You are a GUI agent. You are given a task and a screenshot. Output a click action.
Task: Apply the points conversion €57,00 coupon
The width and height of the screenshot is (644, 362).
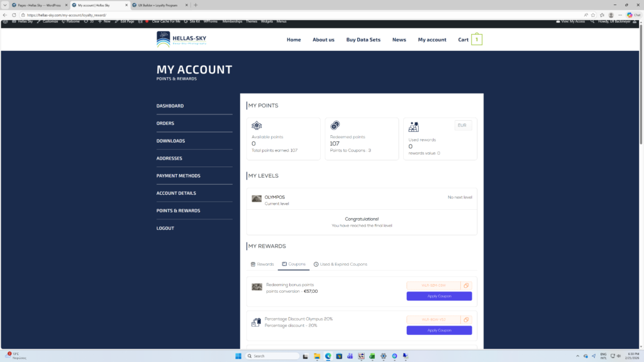[x=439, y=296]
